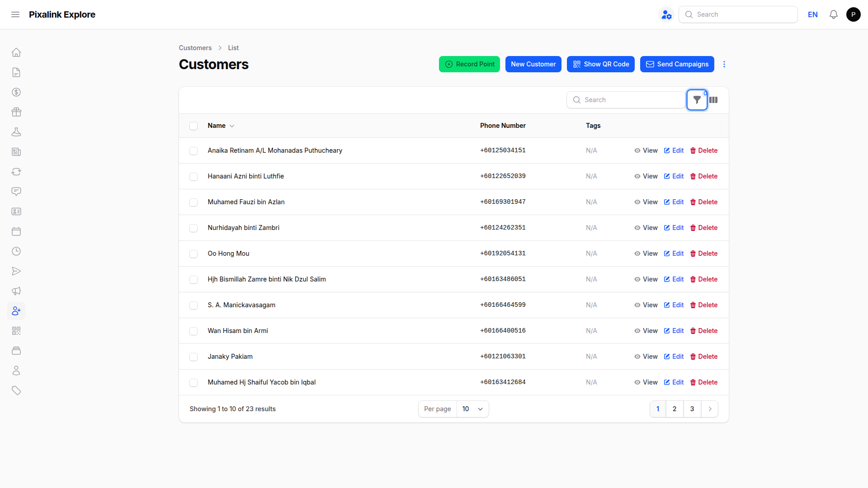Go to page 3

(692, 409)
